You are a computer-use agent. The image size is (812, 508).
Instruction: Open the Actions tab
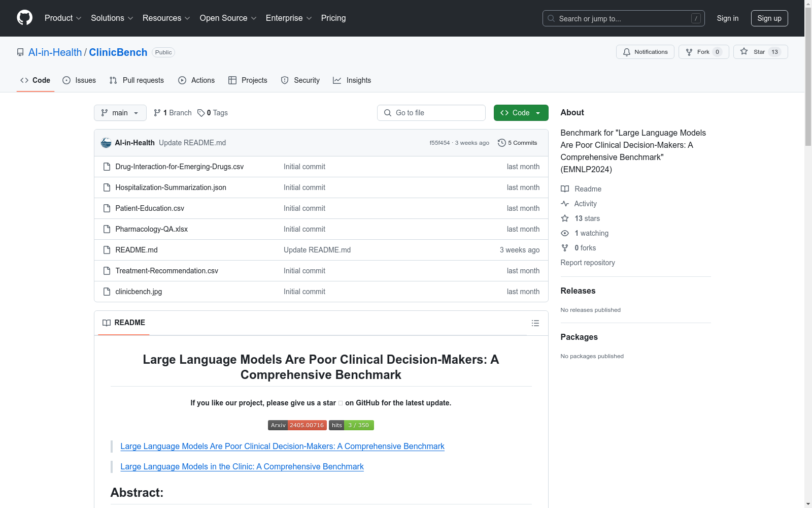(x=196, y=80)
